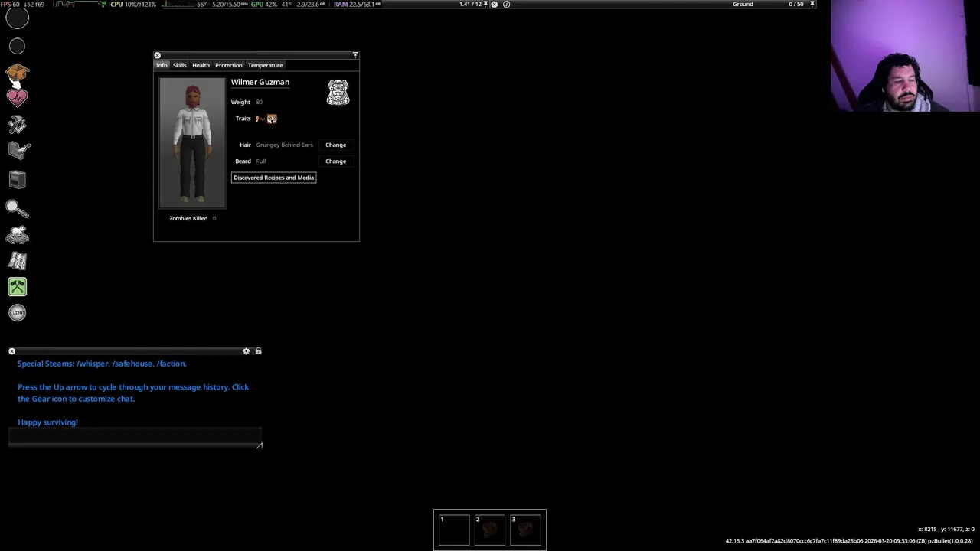Click the round CLIENT badge icon

(18, 312)
